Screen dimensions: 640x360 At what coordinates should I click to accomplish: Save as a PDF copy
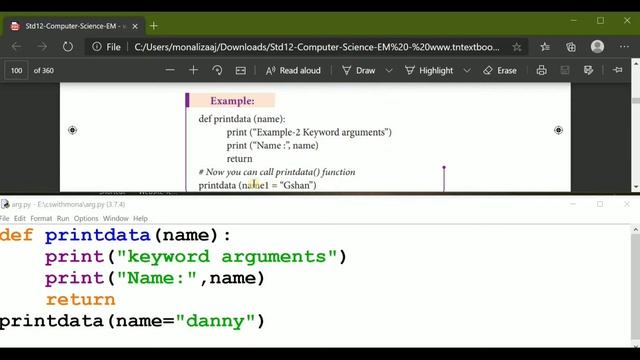[588, 70]
